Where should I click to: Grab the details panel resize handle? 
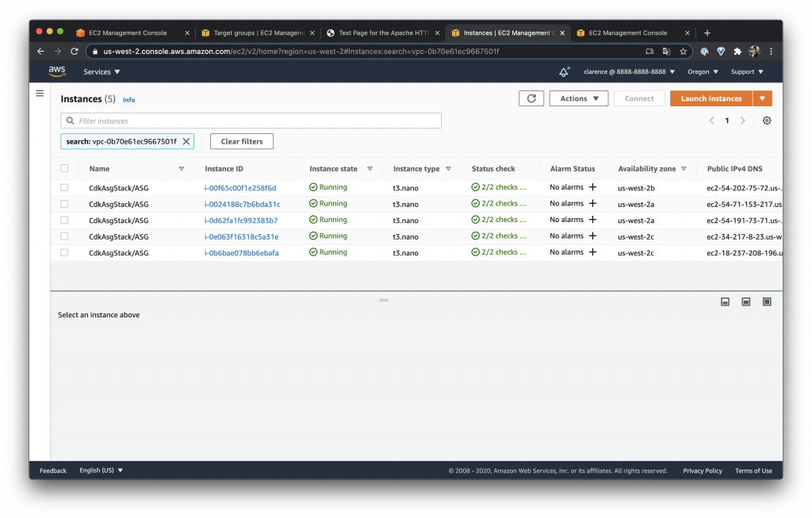[384, 301]
